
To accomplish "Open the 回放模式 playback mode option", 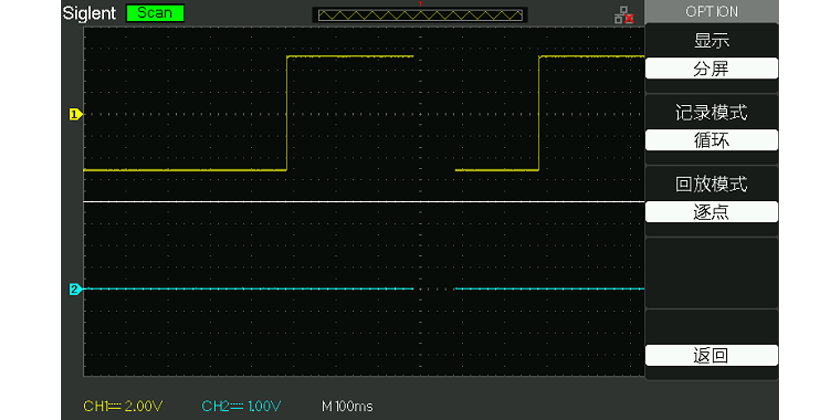I will (x=711, y=184).
